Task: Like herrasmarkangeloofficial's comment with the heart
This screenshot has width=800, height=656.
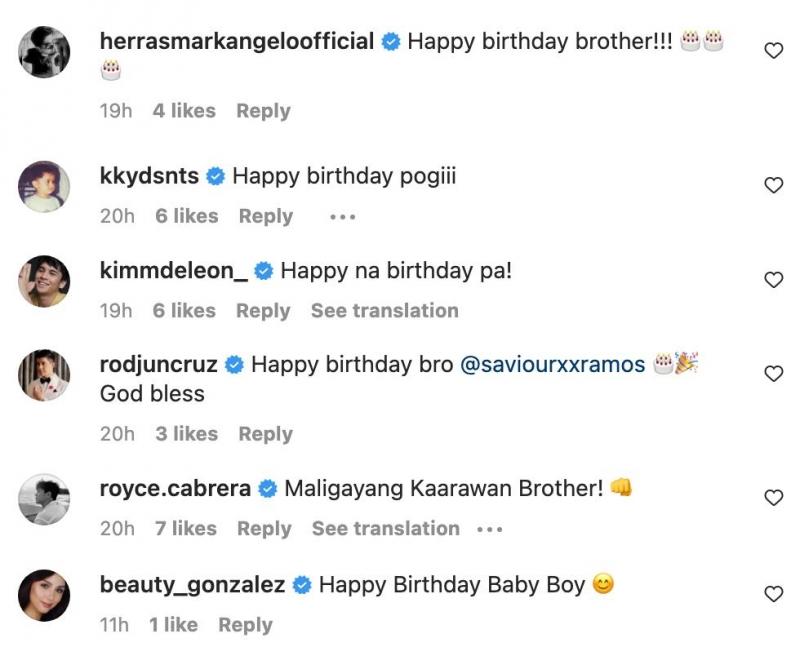Action: (x=773, y=51)
